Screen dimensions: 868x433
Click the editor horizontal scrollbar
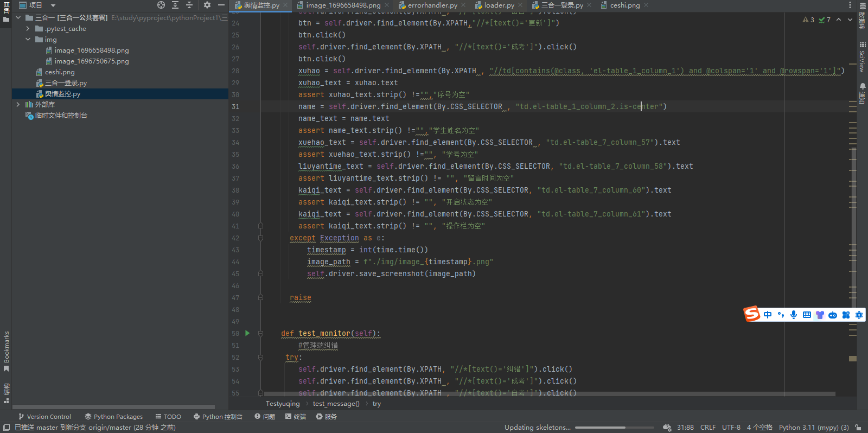pyautogui.click(x=550, y=394)
